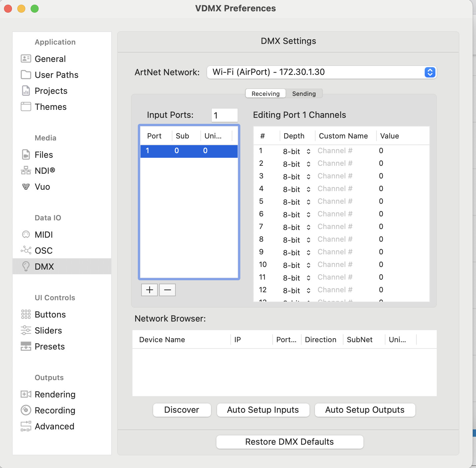Click the Sliders icon in sidebar

click(26, 330)
